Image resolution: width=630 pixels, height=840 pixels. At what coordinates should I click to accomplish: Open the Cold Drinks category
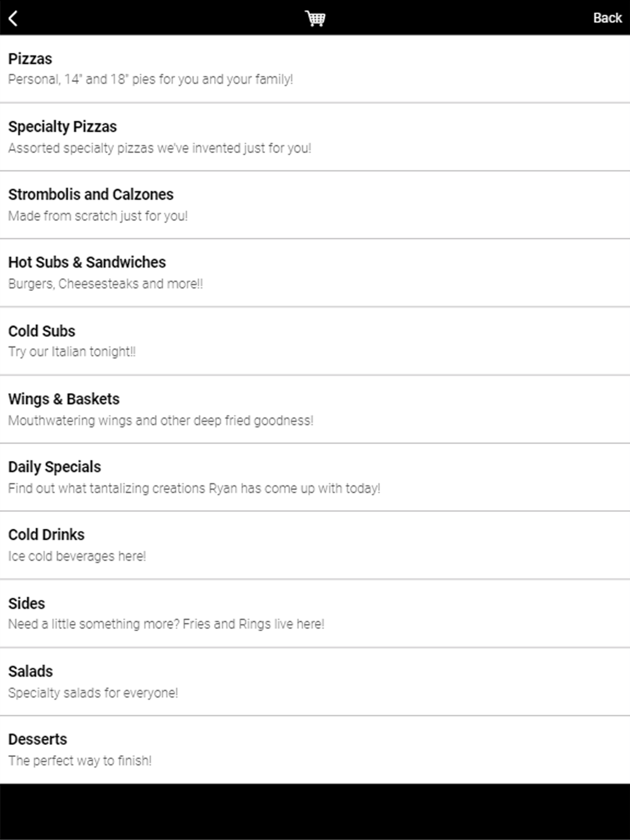pos(47,535)
